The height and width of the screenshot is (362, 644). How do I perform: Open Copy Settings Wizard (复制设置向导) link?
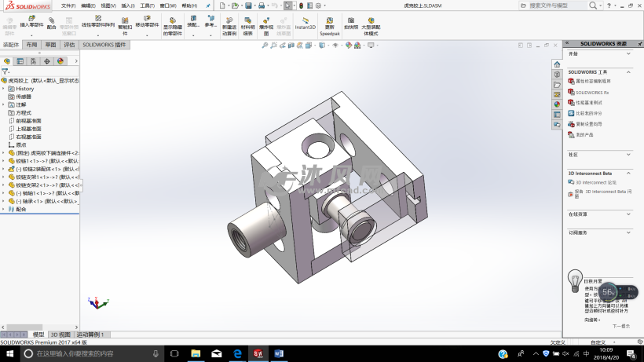pyautogui.click(x=588, y=124)
